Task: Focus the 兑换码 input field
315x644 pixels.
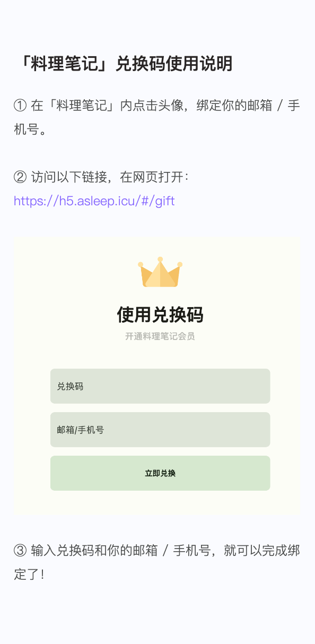Action: click(160, 386)
